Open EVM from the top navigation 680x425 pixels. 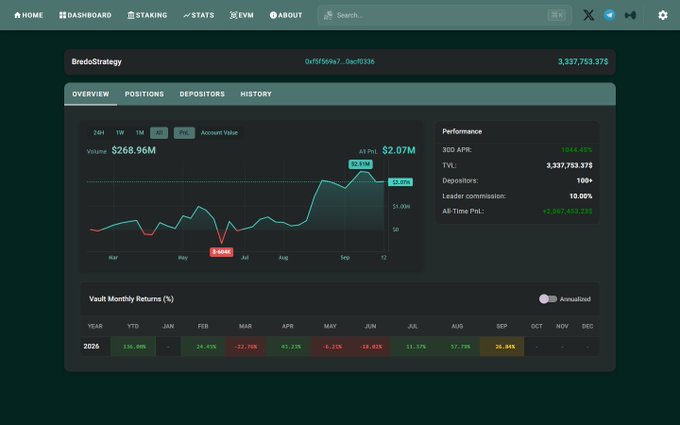[242, 15]
